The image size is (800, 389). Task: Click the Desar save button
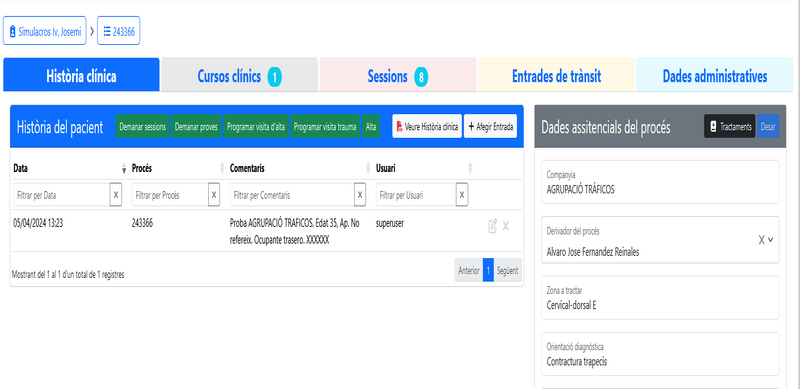(768, 126)
